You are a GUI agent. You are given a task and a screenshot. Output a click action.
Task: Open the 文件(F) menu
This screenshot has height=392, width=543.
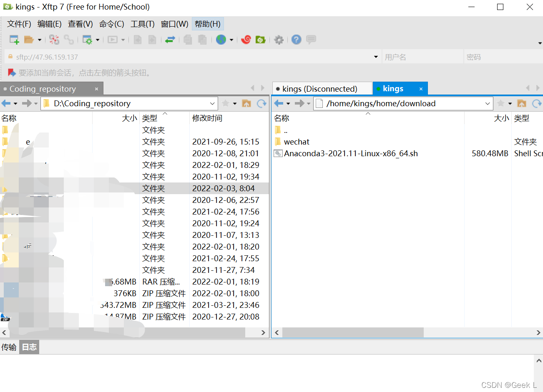click(19, 24)
